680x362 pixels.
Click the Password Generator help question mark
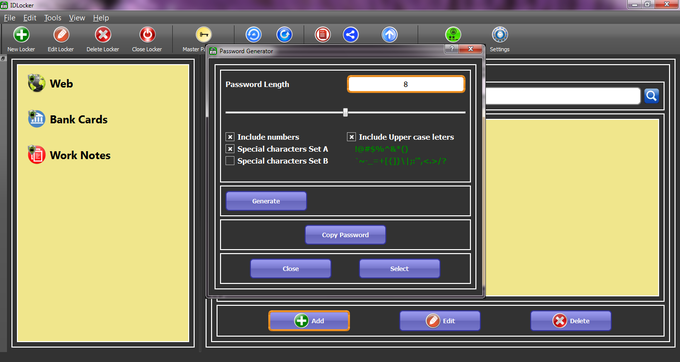tap(451, 49)
